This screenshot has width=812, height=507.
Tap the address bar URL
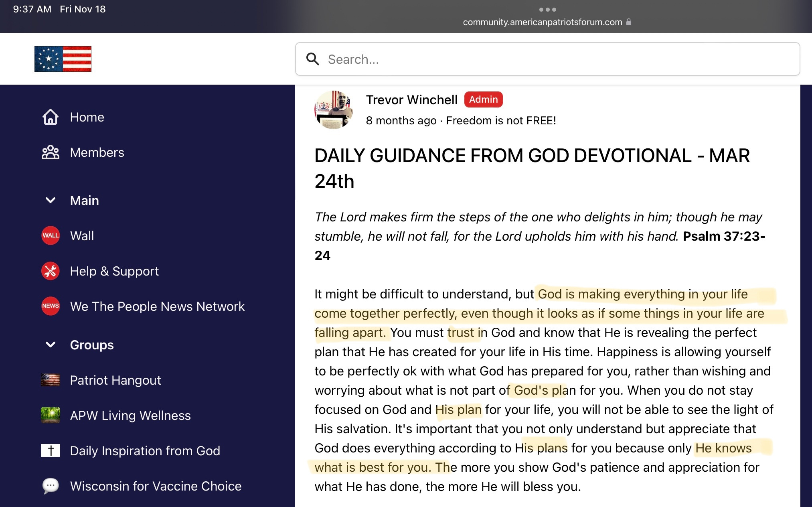543,22
